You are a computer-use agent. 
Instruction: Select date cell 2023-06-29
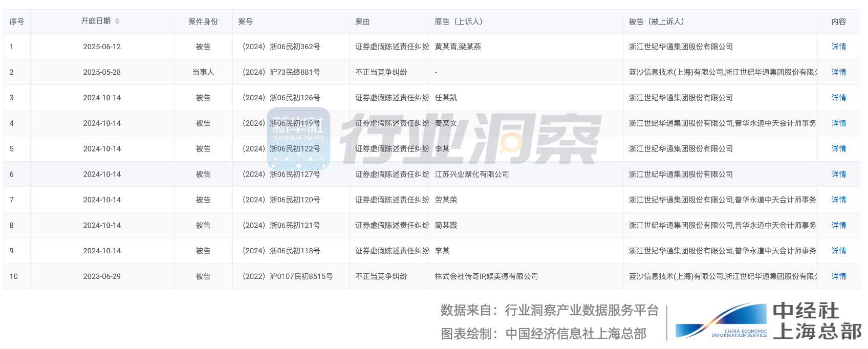pyautogui.click(x=102, y=276)
